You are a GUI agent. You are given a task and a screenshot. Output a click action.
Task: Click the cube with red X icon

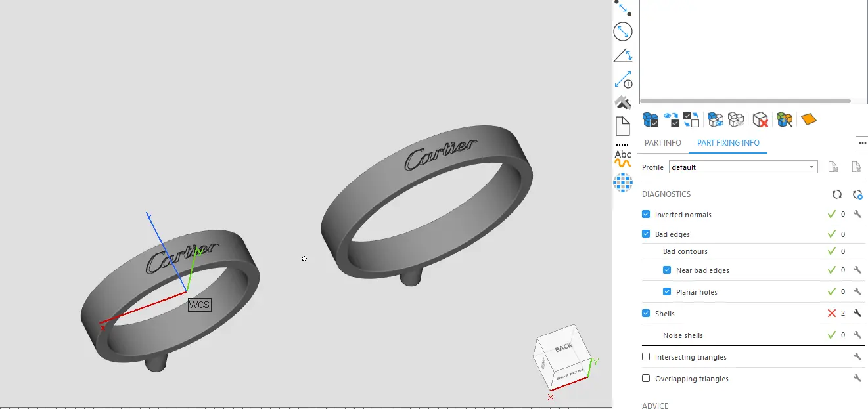pos(760,119)
